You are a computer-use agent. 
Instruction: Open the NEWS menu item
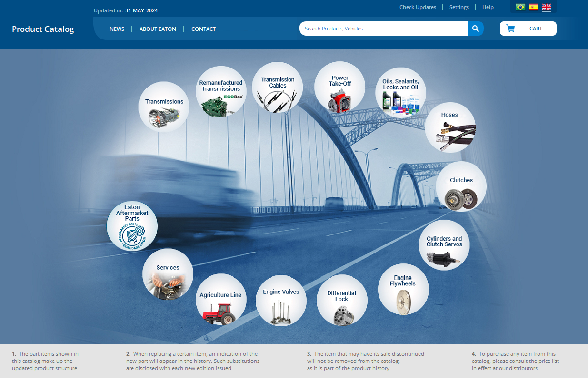117,29
